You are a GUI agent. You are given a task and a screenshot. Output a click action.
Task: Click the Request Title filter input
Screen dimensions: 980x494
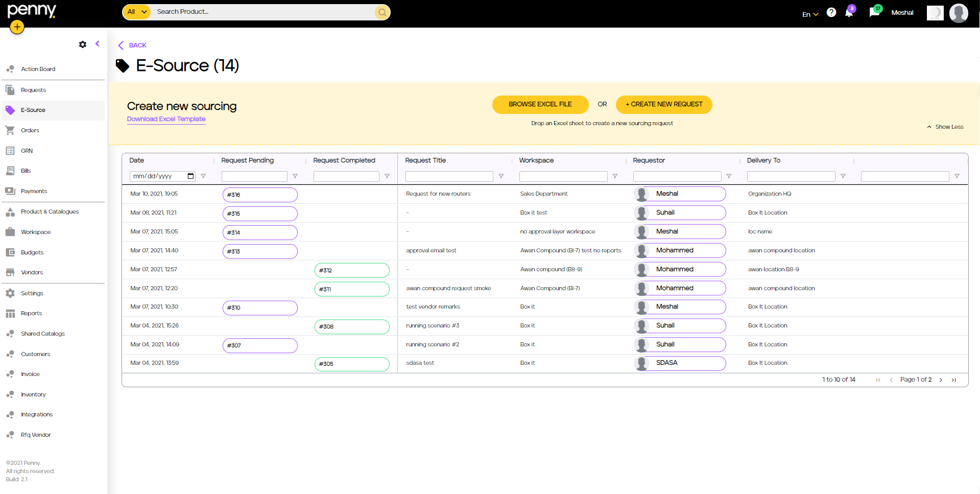[449, 176]
